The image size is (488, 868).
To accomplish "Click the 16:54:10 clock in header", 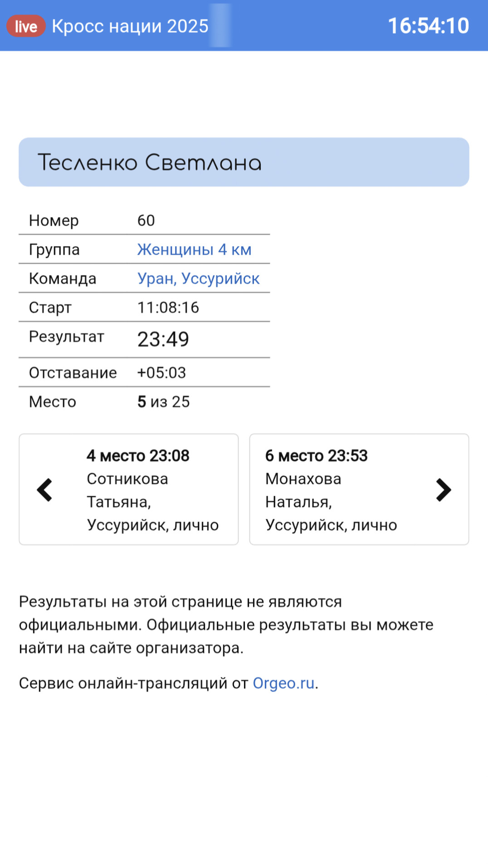I will tap(429, 26).
